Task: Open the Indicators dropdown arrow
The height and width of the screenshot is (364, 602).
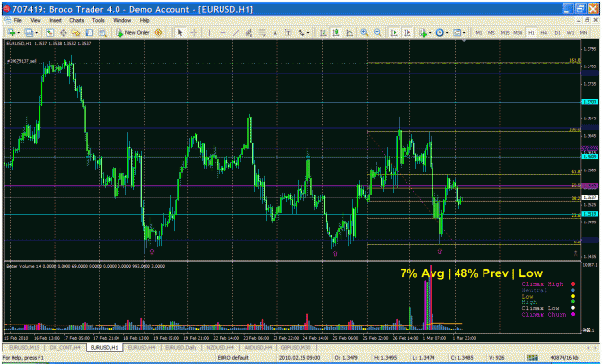Action: [430, 33]
